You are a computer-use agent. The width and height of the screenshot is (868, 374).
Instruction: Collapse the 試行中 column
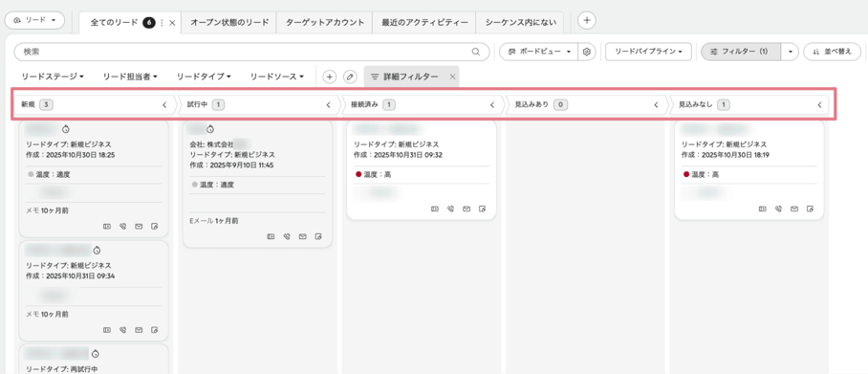(328, 104)
